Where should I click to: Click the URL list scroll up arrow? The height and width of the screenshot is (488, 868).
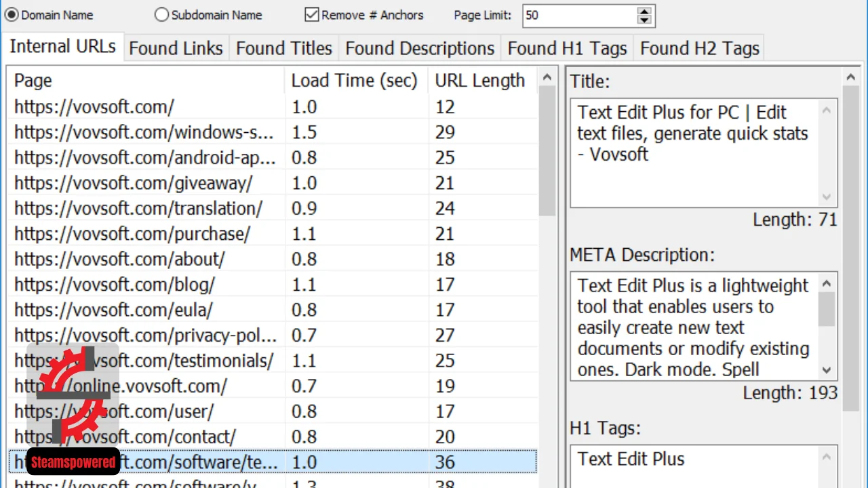pos(547,78)
